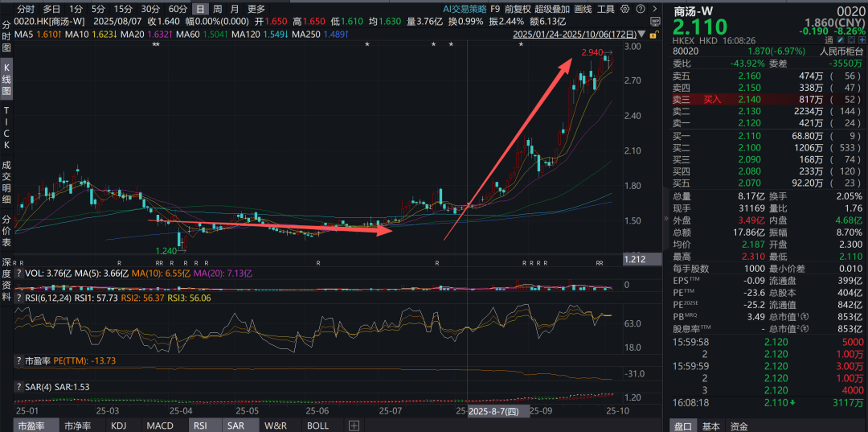This screenshot has height=432, width=868.
Task: Open the VOL indicator help question mark
Action: coord(18,273)
